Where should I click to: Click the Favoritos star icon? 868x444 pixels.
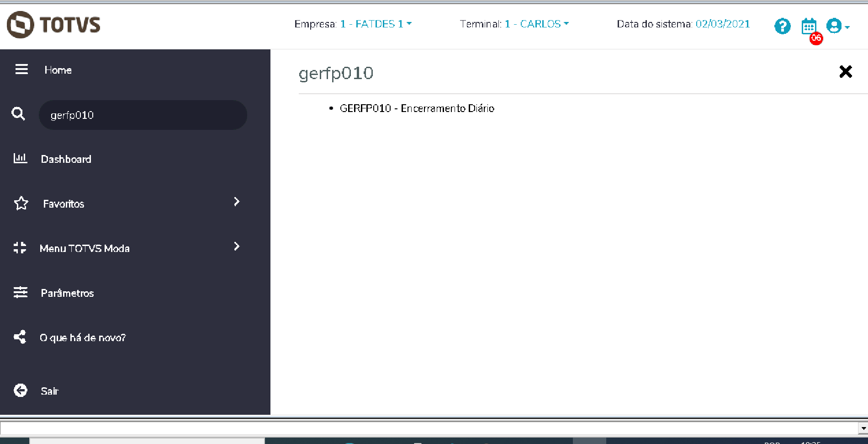click(21, 203)
